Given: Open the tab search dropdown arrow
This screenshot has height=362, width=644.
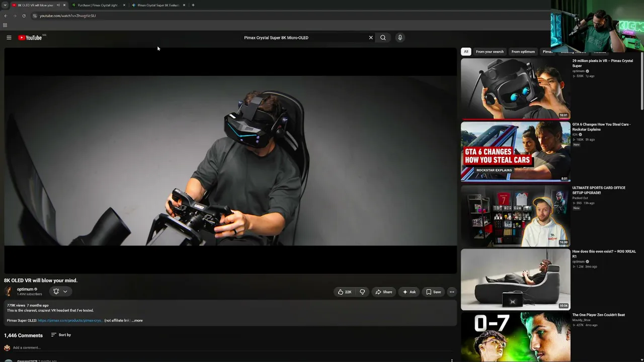Looking at the screenshot, I should pos(5,5).
